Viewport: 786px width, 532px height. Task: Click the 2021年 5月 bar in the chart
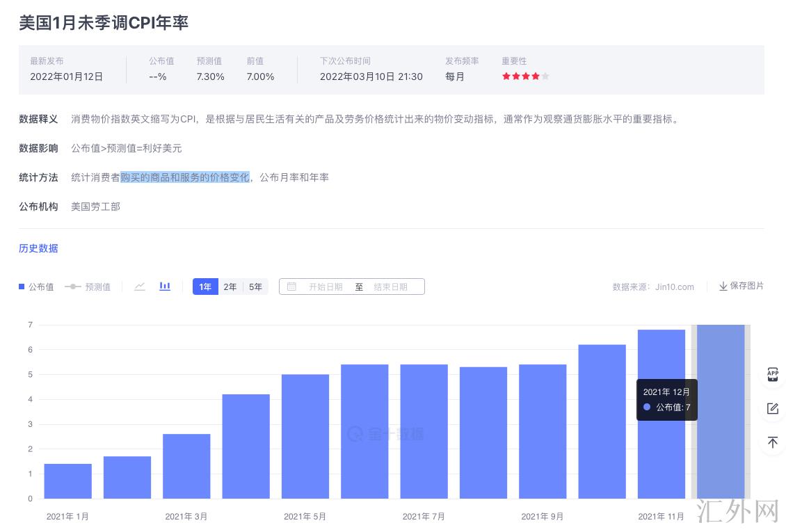pyautogui.click(x=305, y=436)
